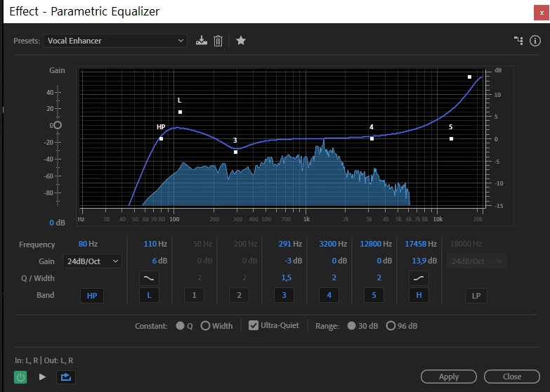Click the Close button
This screenshot has width=550, height=392.
coord(512,377)
